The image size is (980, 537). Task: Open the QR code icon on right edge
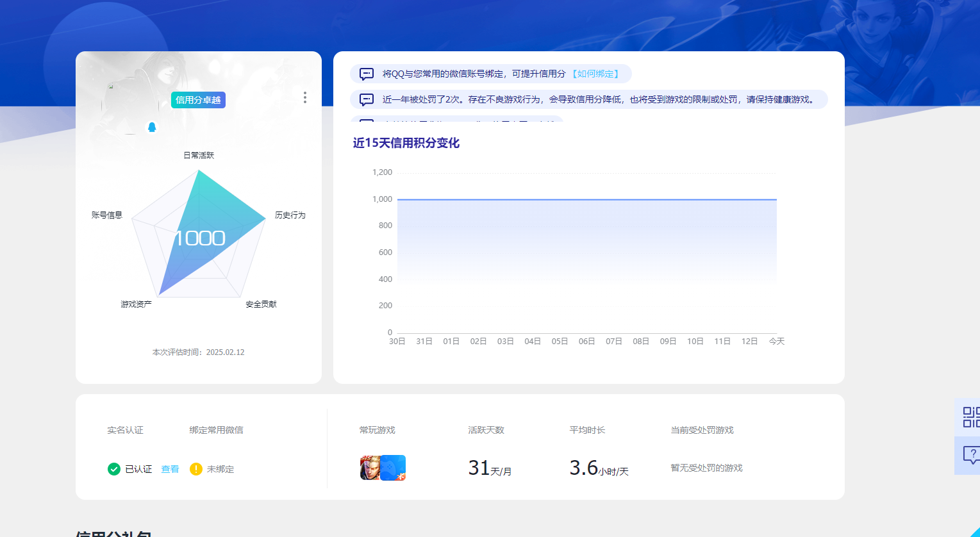click(972, 417)
